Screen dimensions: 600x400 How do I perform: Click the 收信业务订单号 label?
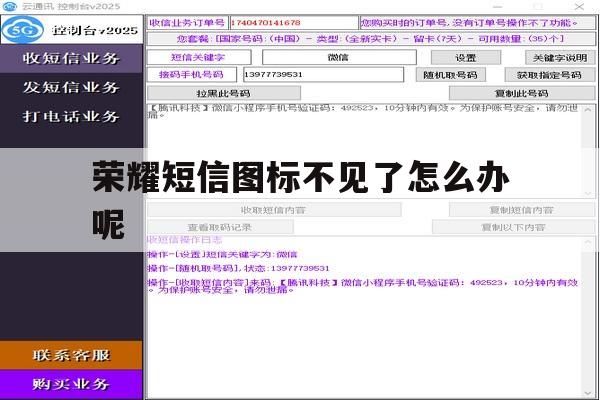pyautogui.click(x=188, y=23)
